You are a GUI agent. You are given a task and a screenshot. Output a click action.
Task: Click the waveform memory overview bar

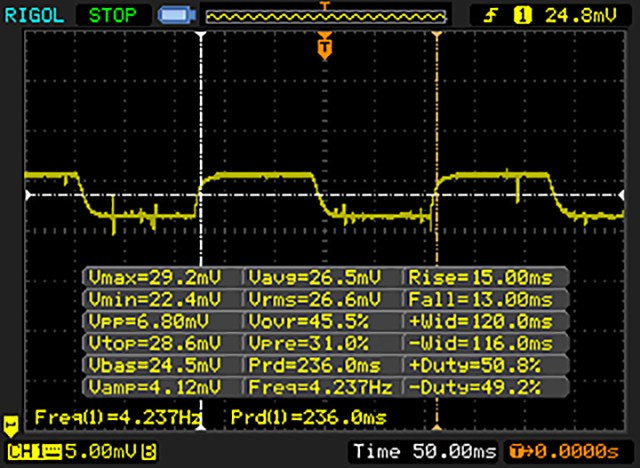[326, 16]
